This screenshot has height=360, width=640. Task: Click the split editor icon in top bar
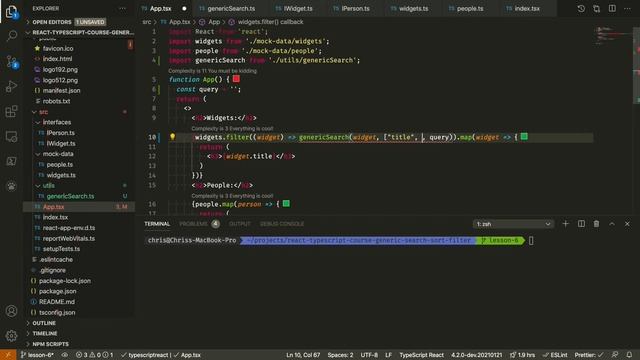612,9
